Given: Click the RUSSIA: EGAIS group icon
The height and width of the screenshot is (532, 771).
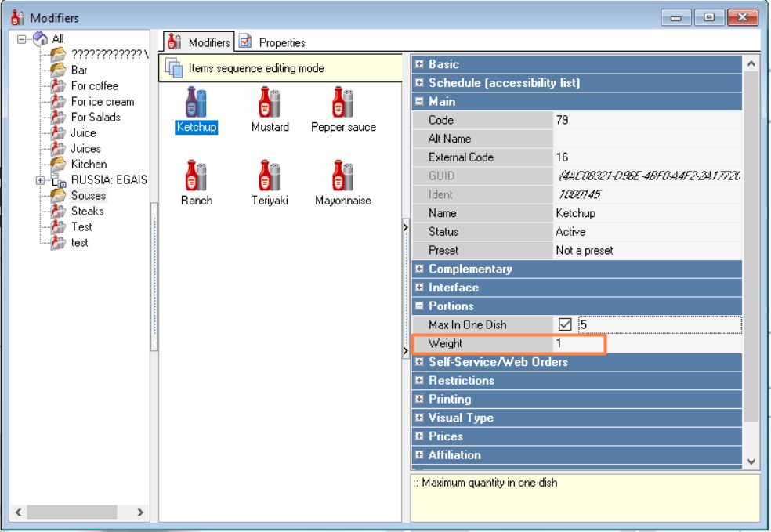Looking at the screenshot, I should pyautogui.click(x=58, y=180).
